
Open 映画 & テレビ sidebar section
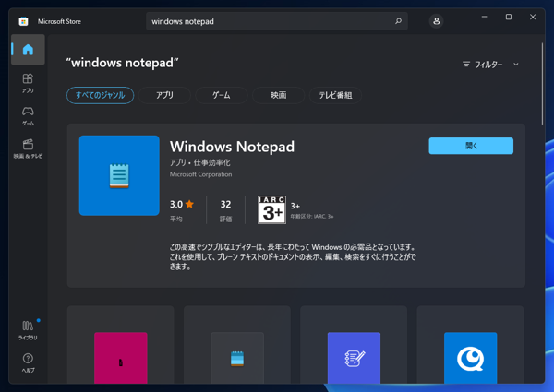pos(28,148)
